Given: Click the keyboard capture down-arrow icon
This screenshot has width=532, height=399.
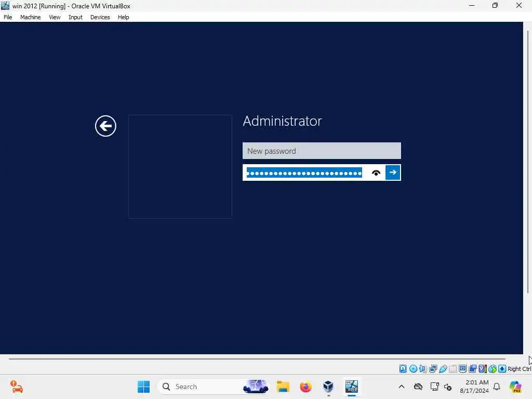Looking at the screenshot, I should click(502, 369).
